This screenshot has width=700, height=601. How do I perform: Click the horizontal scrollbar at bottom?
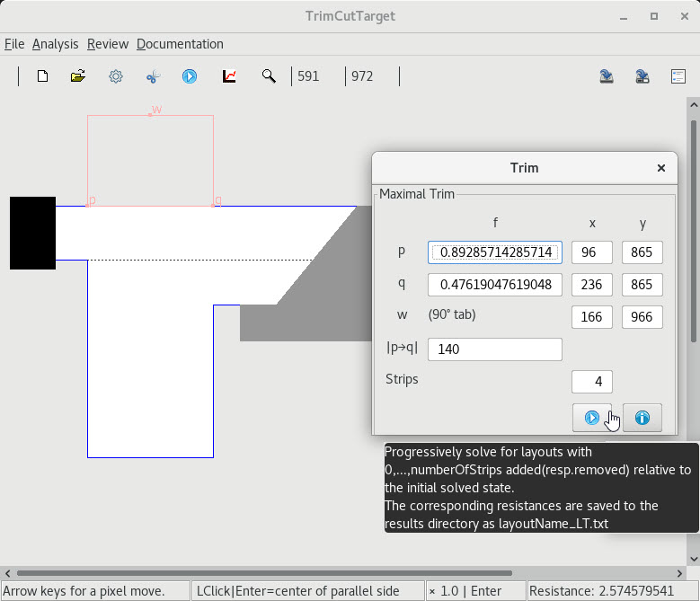click(264, 573)
